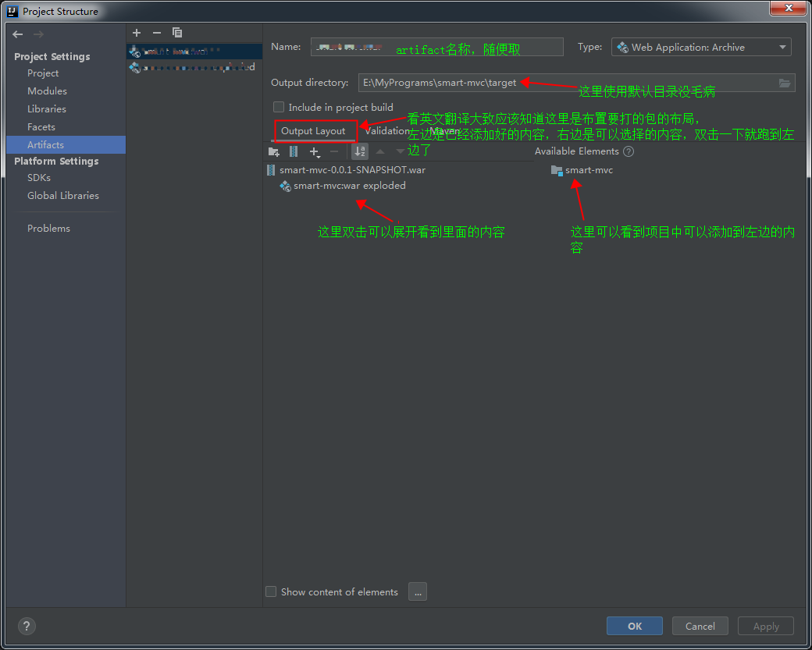Switch to the Validation tab

pos(386,130)
